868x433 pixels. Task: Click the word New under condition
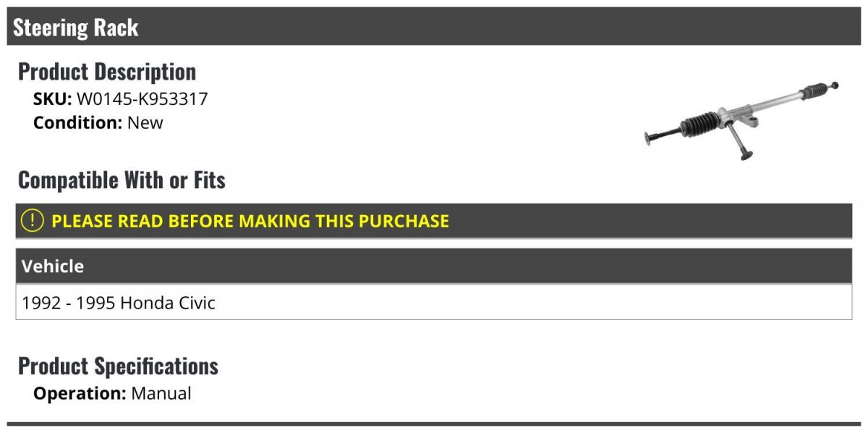pyautogui.click(x=145, y=122)
